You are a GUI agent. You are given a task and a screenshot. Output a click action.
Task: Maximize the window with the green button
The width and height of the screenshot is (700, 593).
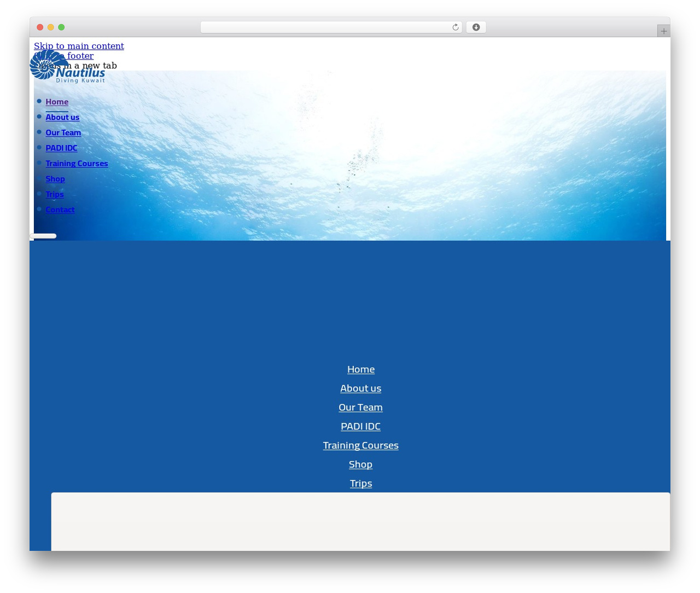(61, 27)
